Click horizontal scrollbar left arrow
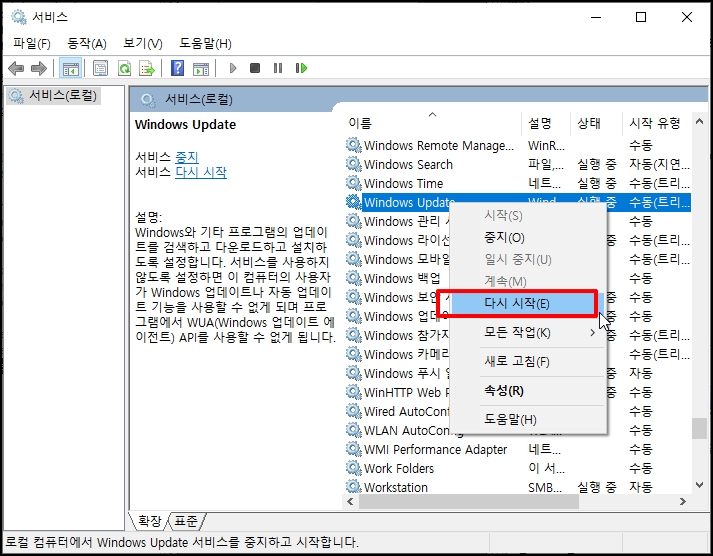The image size is (713, 556). 350,501
